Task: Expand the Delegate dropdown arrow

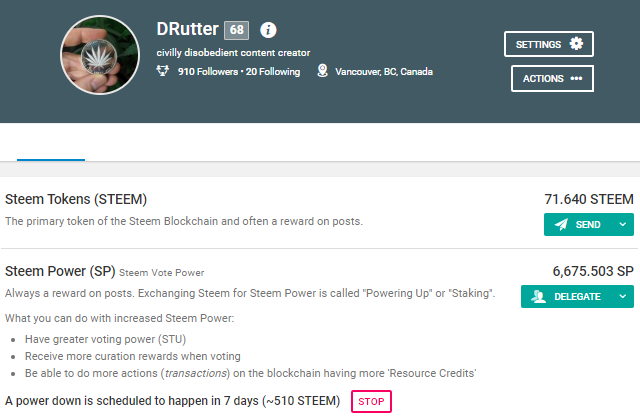Action: 623,296
